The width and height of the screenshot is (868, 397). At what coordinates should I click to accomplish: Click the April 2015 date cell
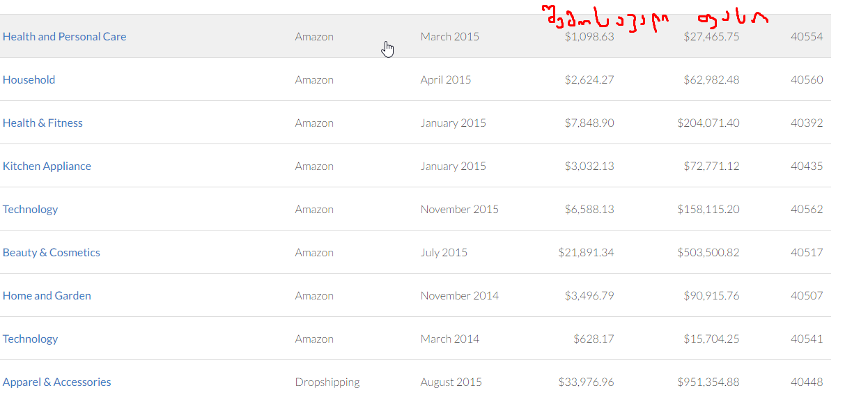[445, 79]
